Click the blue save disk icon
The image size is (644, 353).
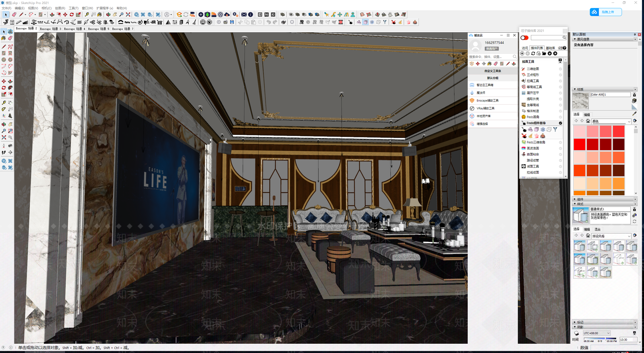232,22
